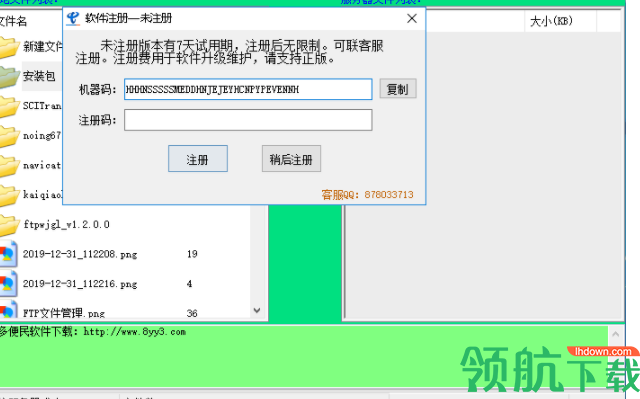Click the 2019-12-31_112216.png file icon
The width and height of the screenshot is (640, 399).
[8, 284]
